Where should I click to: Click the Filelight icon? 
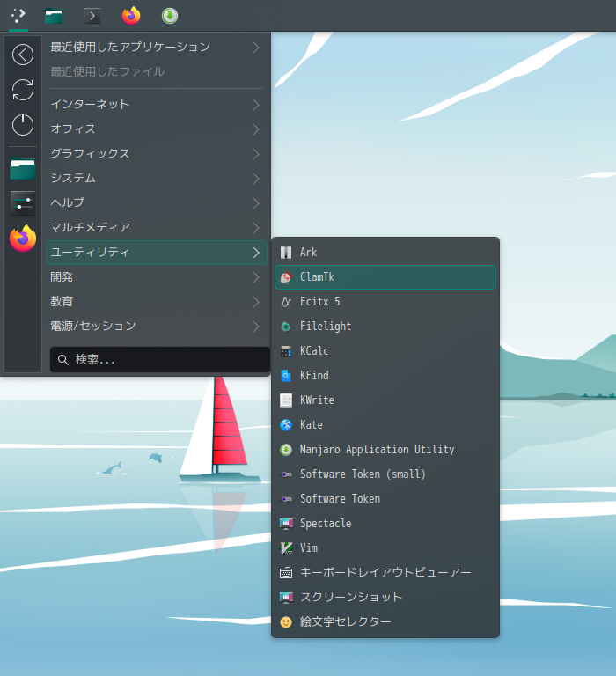click(286, 327)
